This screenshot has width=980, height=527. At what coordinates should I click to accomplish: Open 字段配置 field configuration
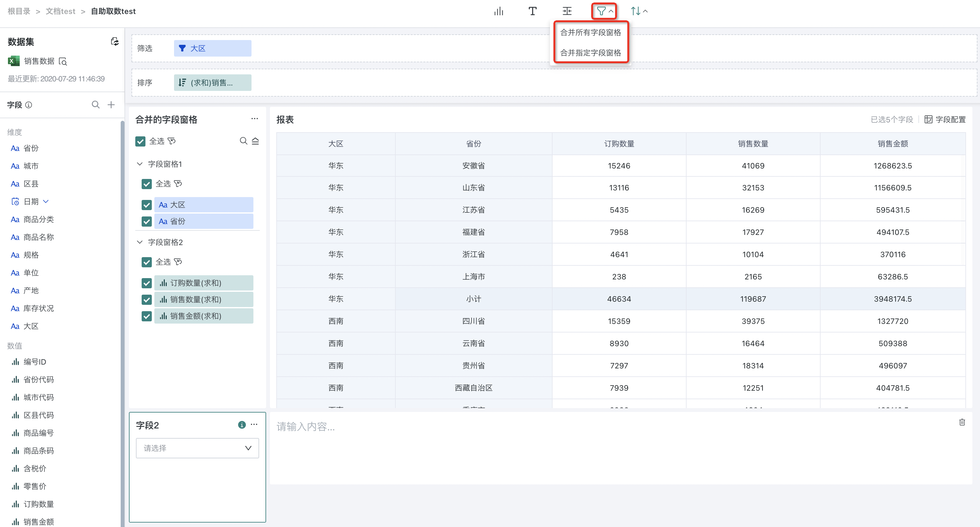(x=945, y=120)
